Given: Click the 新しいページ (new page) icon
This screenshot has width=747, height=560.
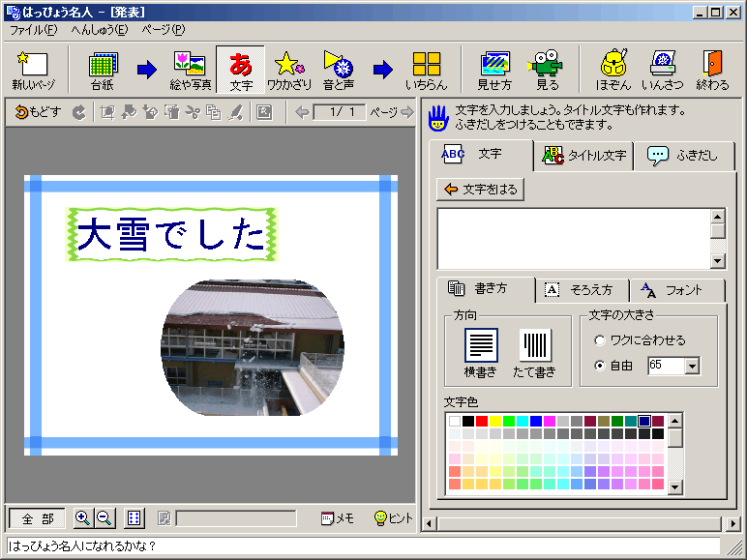Looking at the screenshot, I should [x=35, y=70].
